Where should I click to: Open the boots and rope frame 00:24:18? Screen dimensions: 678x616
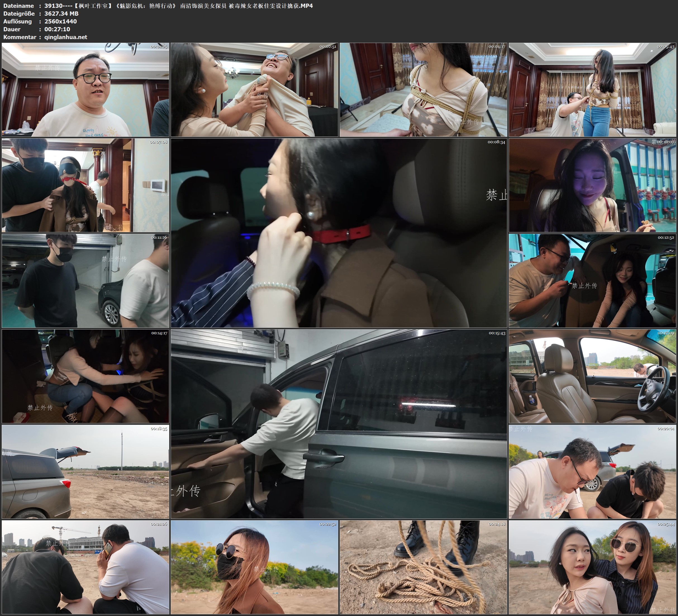423,567
